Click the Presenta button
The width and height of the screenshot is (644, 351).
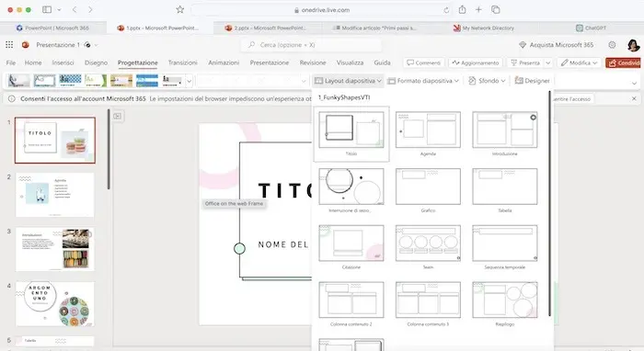coord(525,62)
